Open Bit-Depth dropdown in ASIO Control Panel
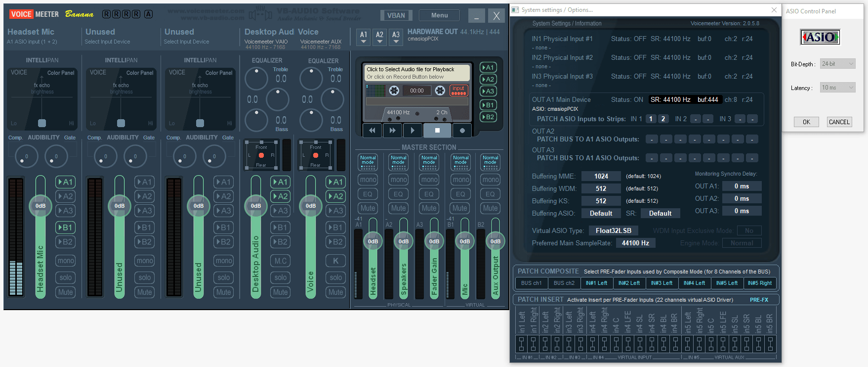868x367 pixels. coord(838,64)
